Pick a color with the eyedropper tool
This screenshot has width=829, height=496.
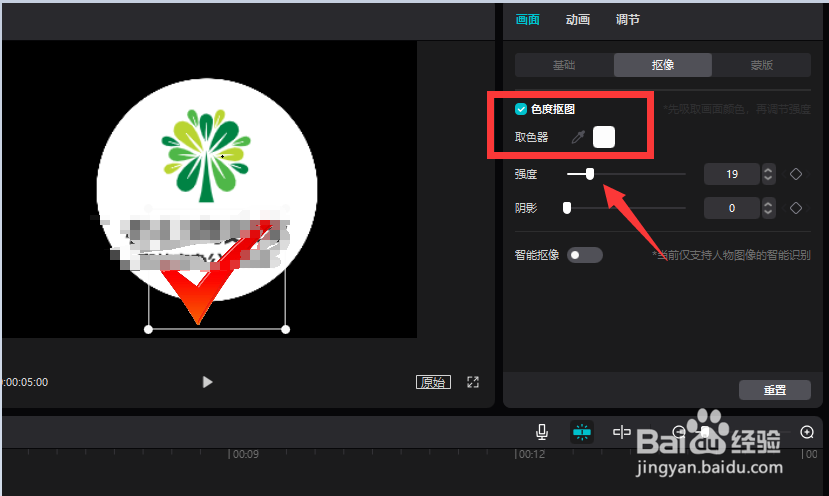click(x=578, y=137)
